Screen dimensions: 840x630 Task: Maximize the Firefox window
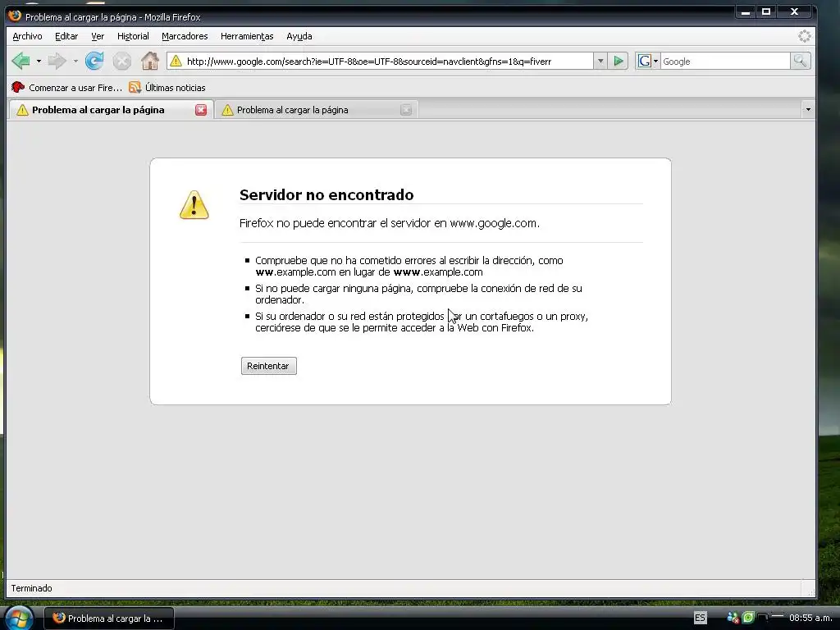[766, 11]
